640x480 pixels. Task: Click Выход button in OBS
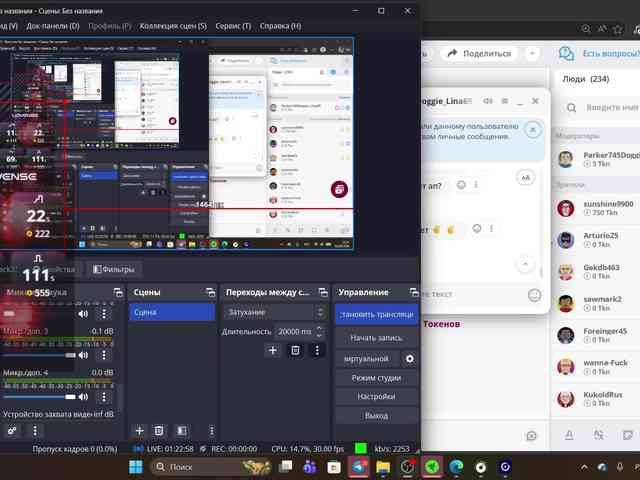pos(376,416)
